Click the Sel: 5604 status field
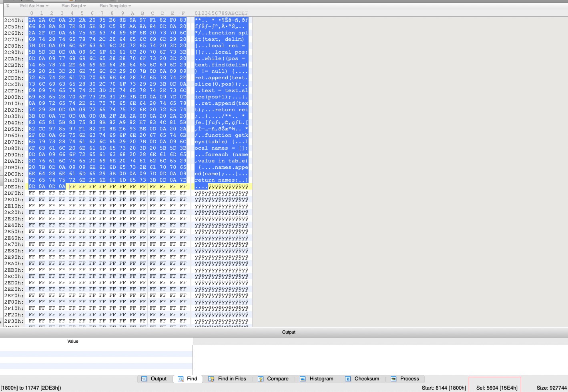This screenshot has width=568, height=392. pyautogui.click(x=496, y=388)
